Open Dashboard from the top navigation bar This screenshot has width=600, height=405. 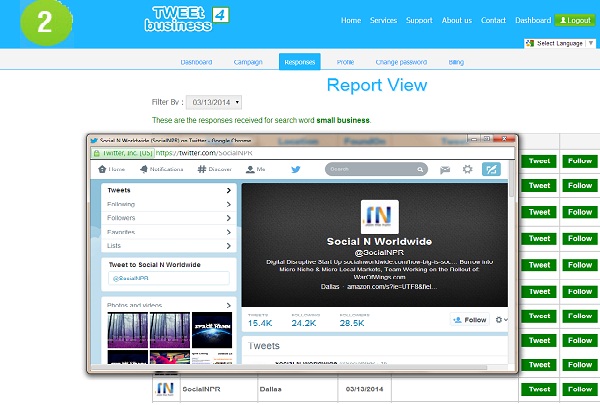pyautogui.click(x=533, y=20)
